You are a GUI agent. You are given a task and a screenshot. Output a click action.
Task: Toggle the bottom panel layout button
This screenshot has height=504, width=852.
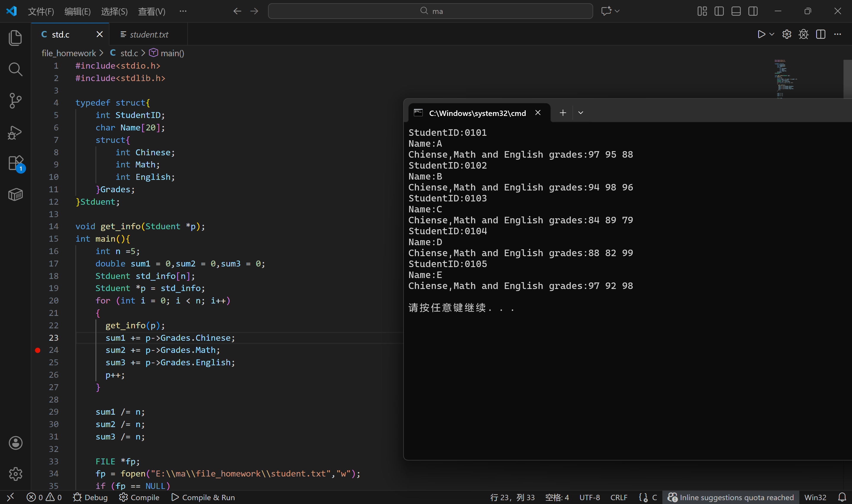(736, 11)
